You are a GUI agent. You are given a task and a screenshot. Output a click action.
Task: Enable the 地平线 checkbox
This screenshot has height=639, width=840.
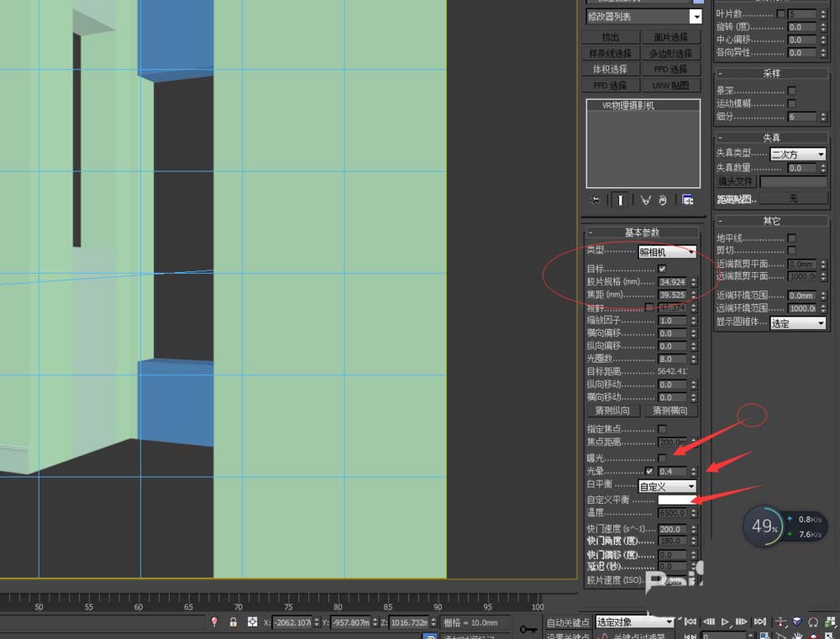pos(792,238)
